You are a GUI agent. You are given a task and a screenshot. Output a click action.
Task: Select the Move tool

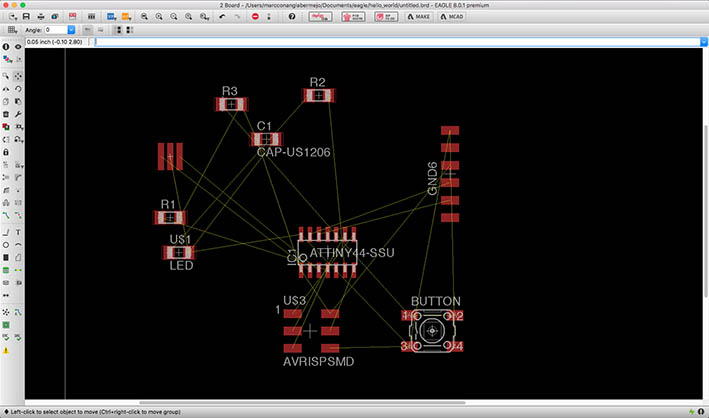[18, 76]
